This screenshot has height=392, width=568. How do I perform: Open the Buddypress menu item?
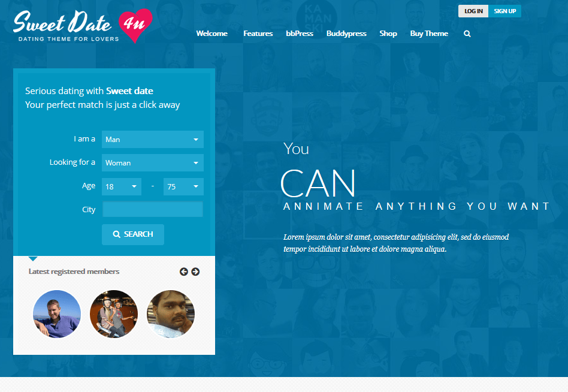[x=346, y=34]
